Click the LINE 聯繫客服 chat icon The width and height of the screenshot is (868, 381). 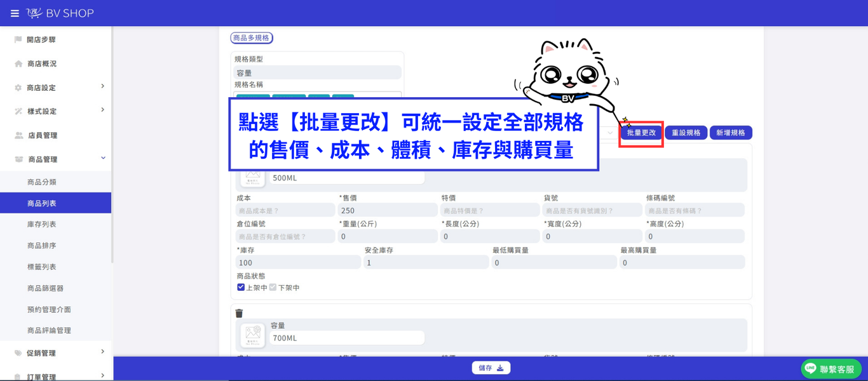tap(810, 368)
